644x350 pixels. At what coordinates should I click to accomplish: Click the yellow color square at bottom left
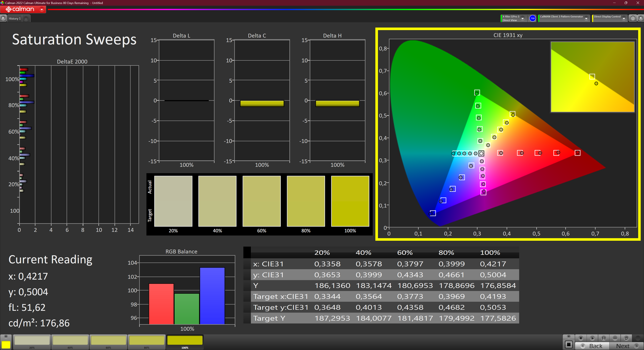(x=6, y=345)
